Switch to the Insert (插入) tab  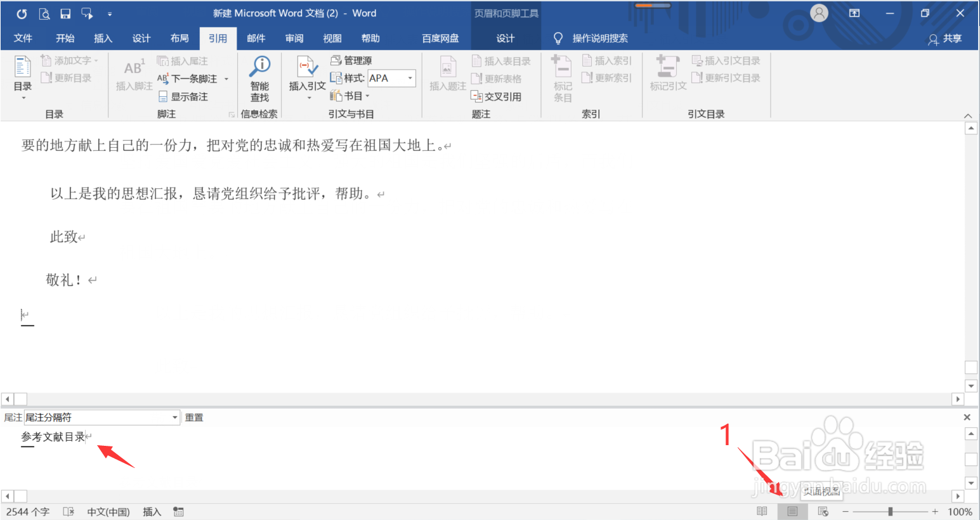point(103,38)
